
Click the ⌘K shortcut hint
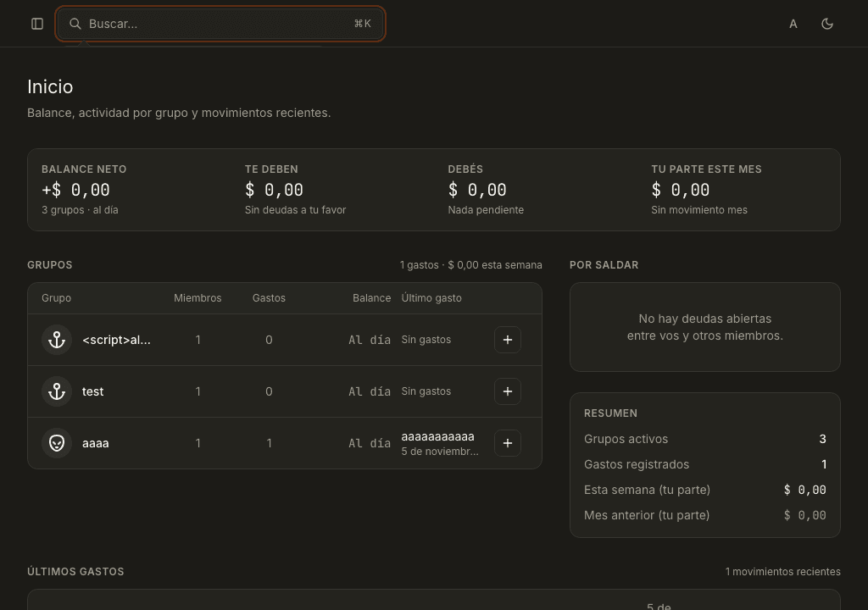pyautogui.click(x=363, y=24)
